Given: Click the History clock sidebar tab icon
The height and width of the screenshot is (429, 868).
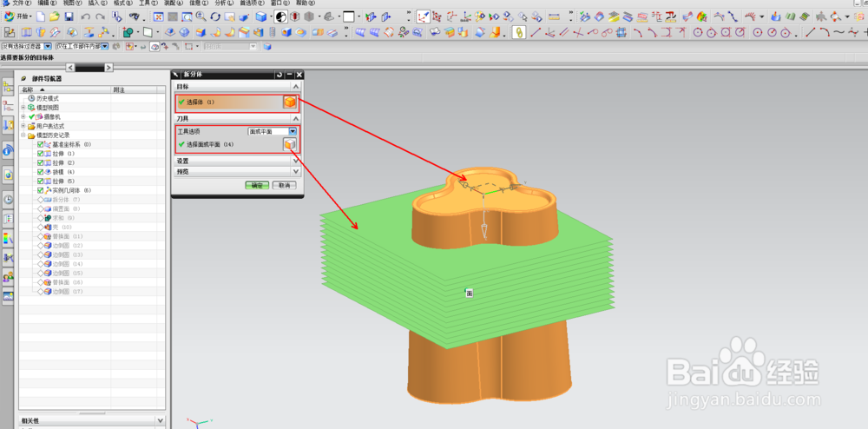Looking at the screenshot, I should (8, 199).
